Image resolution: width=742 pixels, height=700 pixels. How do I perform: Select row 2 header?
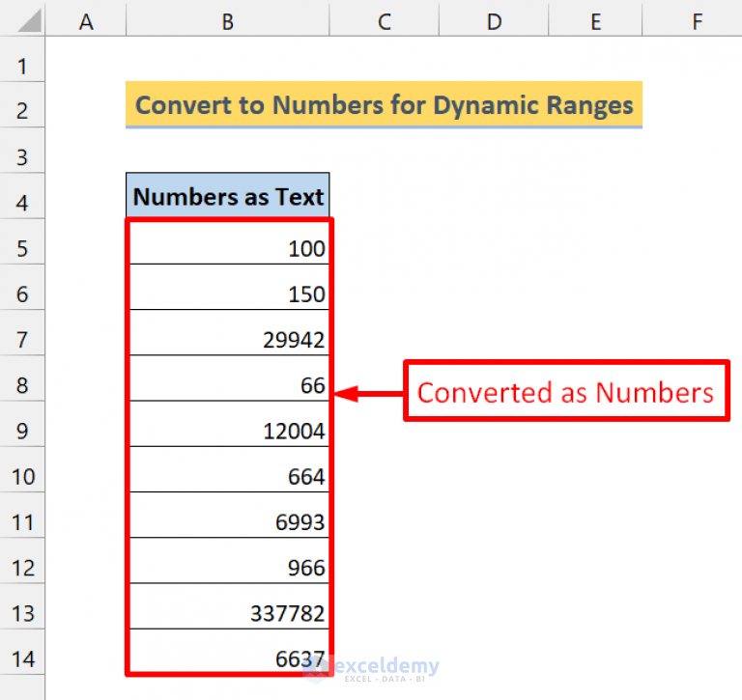22,105
